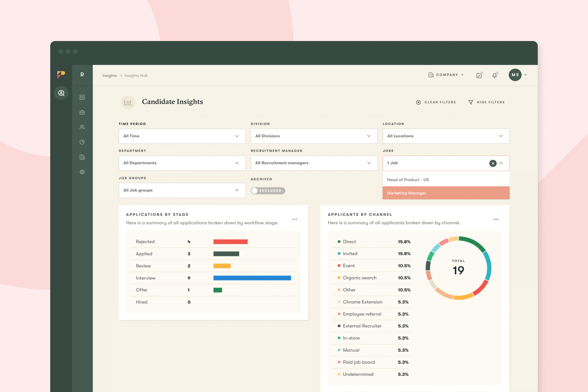Image resolution: width=588 pixels, height=392 pixels.
Task: Open the tasks checklist icon
Action: point(479,75)
